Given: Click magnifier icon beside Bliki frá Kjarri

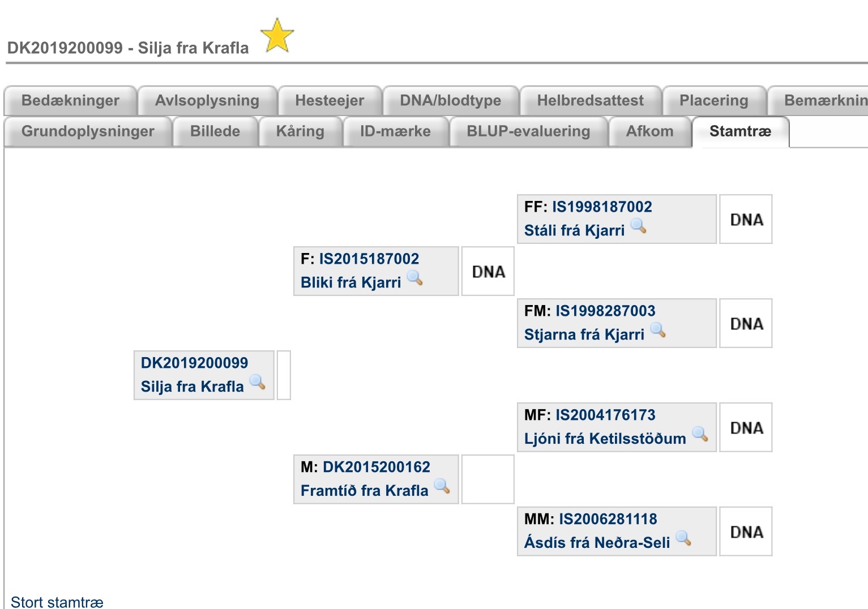Looking at the screenshot, I should pos(415,278).
